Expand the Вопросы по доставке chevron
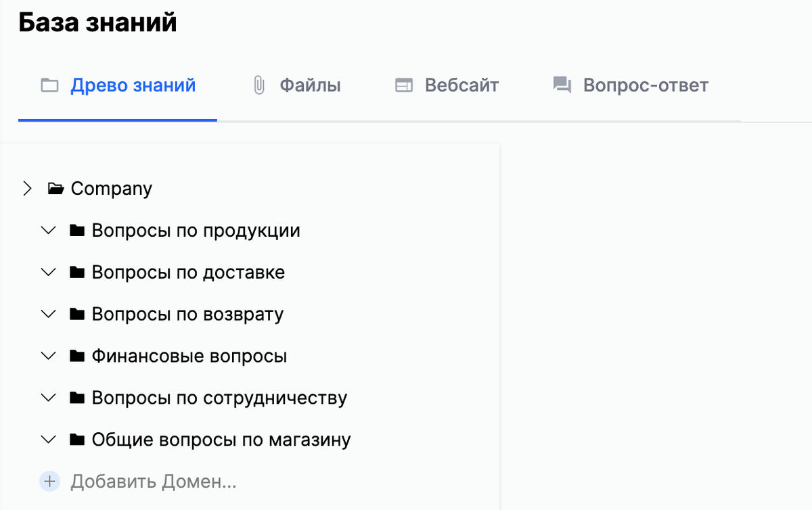The width and height of the screenshot is (812, 510). click(48, 273)
